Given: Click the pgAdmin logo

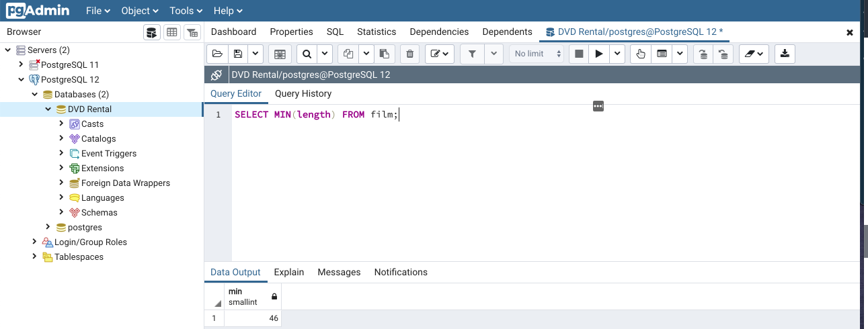Looking at the screenshot, I should click(38, 11).
